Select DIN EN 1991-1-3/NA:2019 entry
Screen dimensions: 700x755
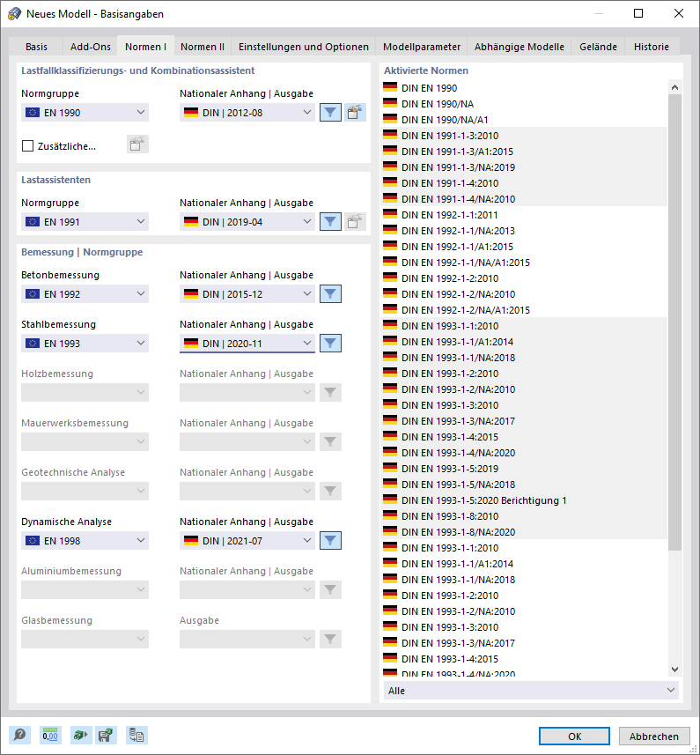click(x=525, y=167)
